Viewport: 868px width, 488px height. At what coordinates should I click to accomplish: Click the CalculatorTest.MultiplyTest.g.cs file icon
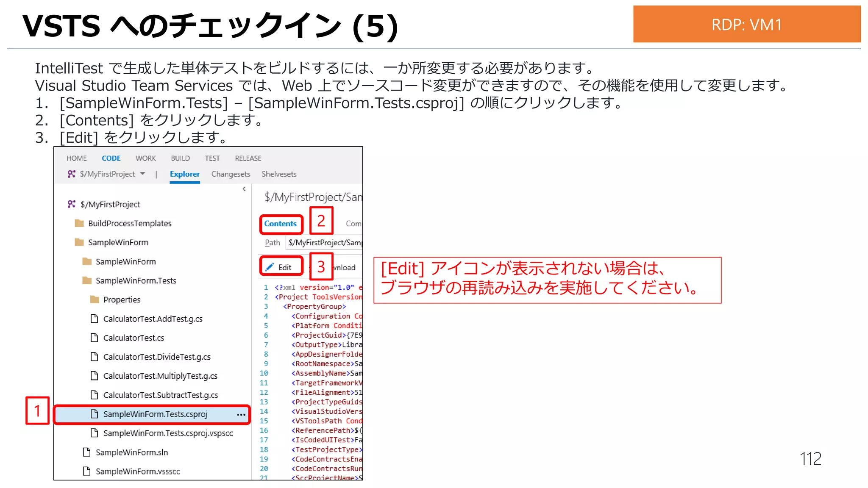(x=95, y=376)
